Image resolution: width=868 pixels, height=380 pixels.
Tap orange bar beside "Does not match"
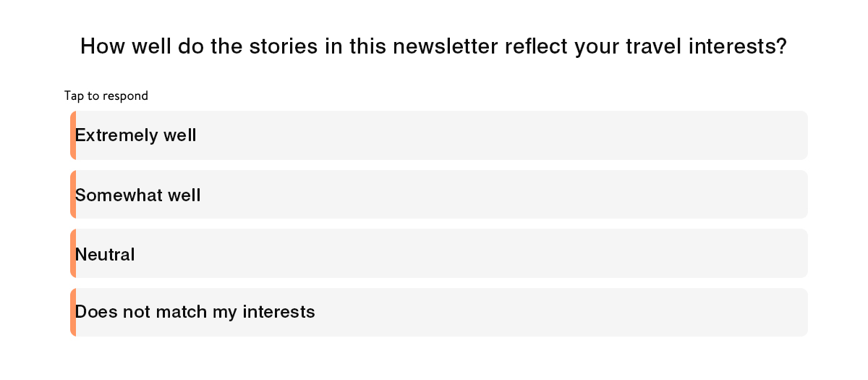point(73,312)
